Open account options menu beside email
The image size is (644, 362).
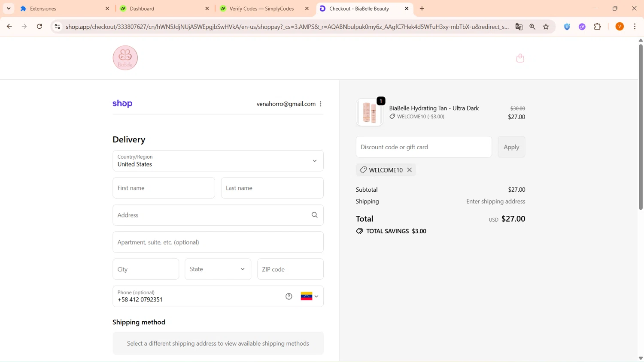(x=321, y=104)
